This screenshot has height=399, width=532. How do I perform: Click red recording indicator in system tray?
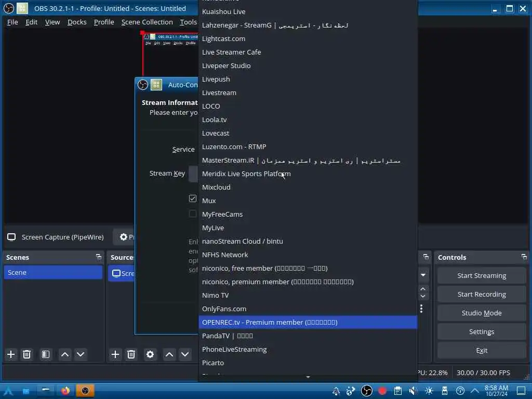[382, 391]
